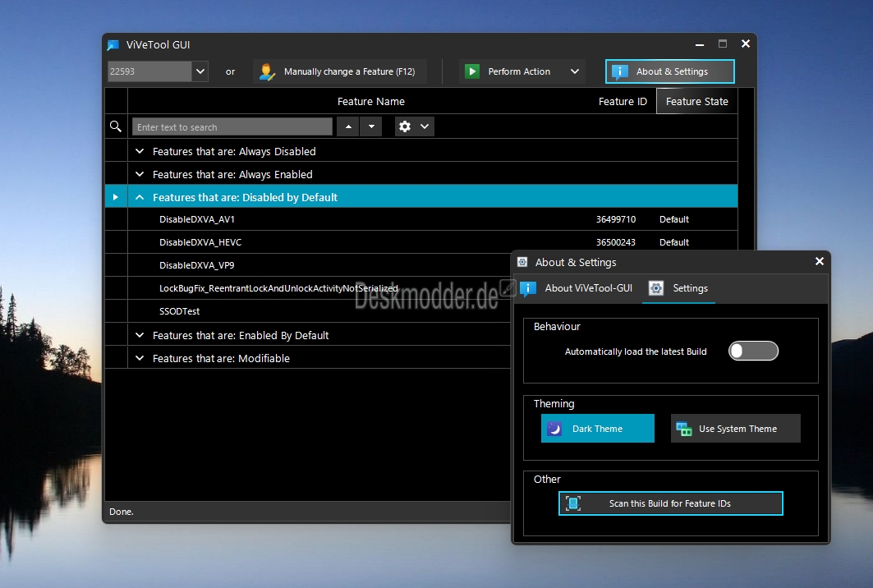Click the info icon beside About ViVeTool-GUI
This screenshot has width=873, height=588.
click(x=528, y=288)
